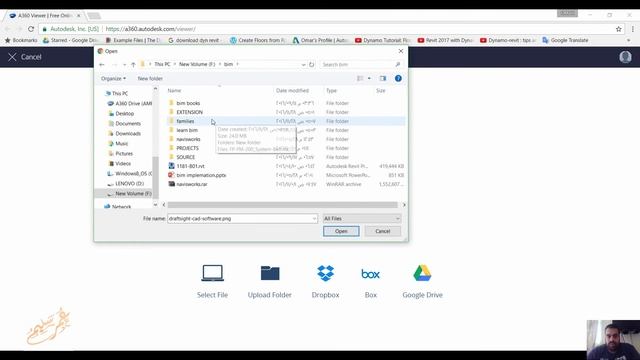The image size is (640, 360).
Task: Open the user profile avatar in A360
Action: point(625,57)
